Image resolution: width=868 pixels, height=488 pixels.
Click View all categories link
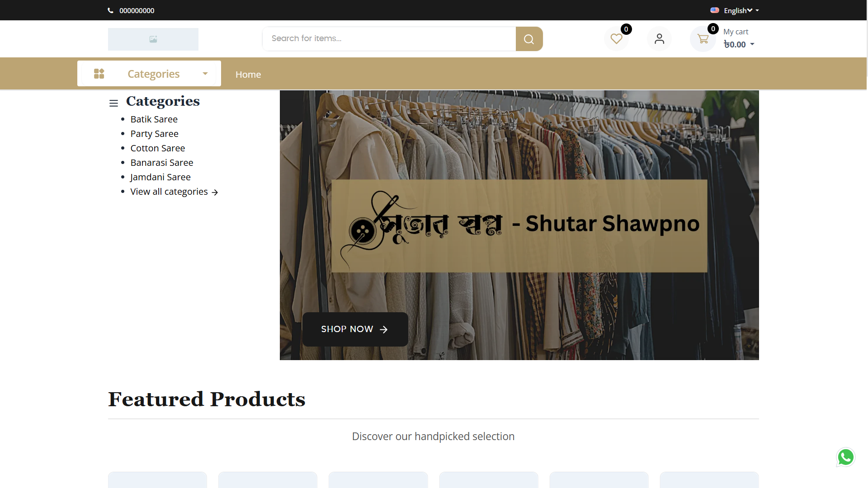coord(174,192)
